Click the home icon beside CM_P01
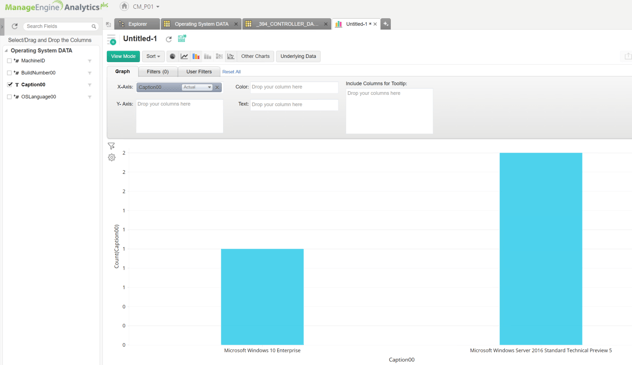Screen dimensions: 632x365 [x=124, y=6]
